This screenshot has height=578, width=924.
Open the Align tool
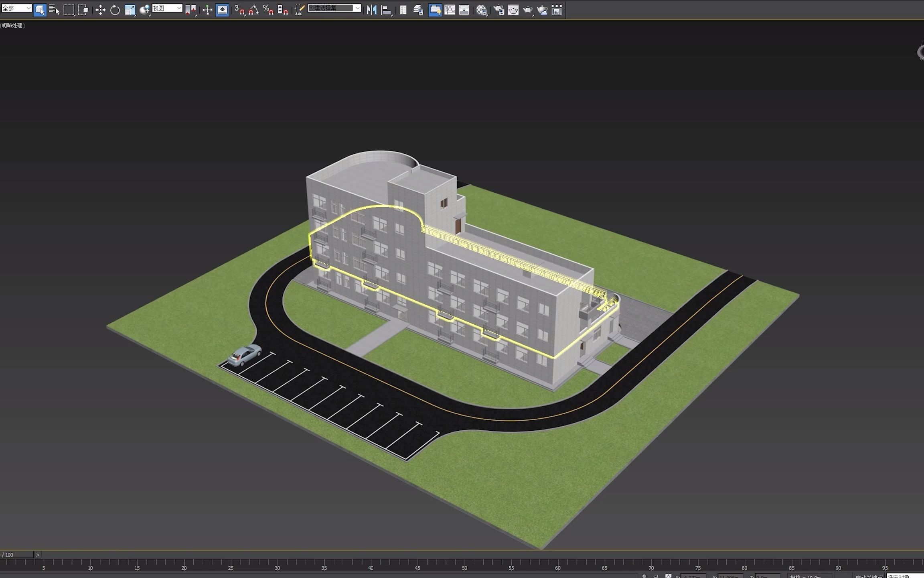click(386, 10)
